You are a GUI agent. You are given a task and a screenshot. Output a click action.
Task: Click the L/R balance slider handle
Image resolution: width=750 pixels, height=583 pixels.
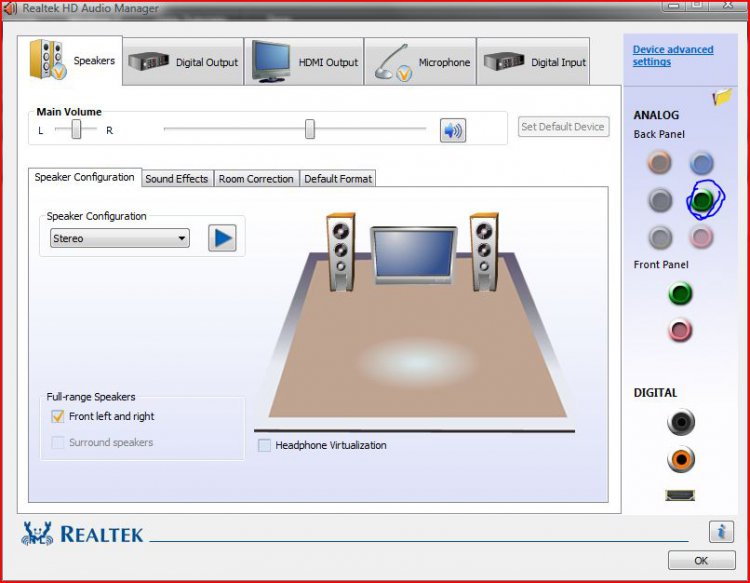76,129
